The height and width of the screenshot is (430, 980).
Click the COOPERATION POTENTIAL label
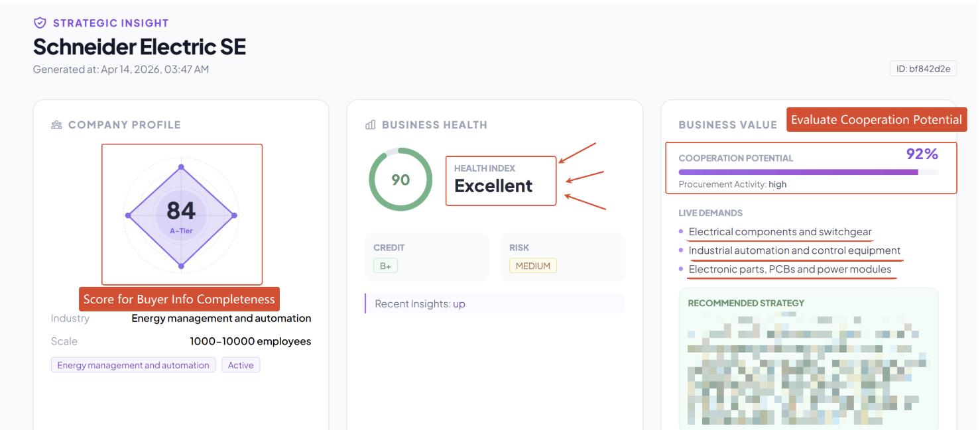(x=736, y=158)
